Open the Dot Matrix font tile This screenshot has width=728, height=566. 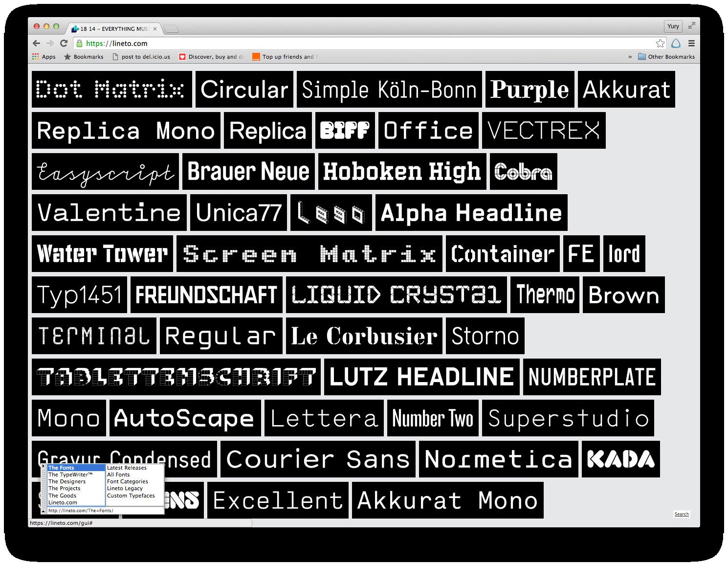(112, 89)
